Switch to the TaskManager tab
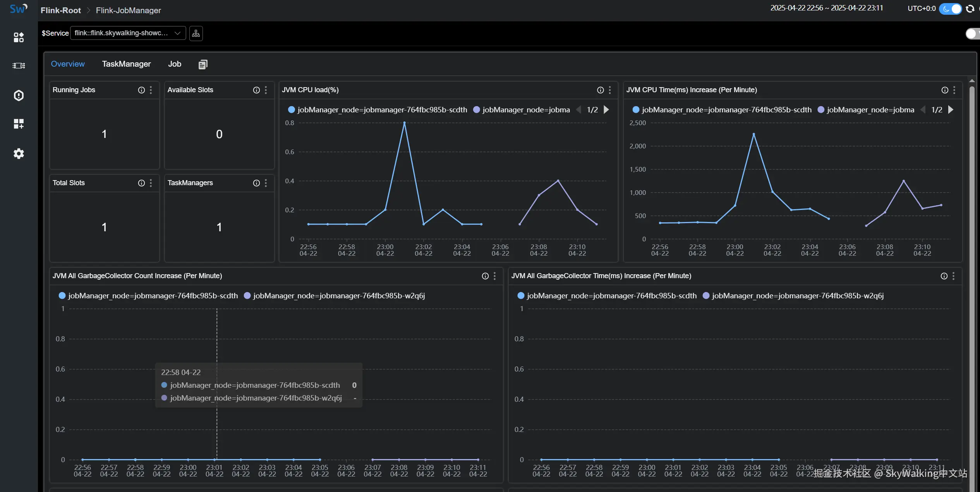The height and width of the screenshot is (492, 980). [x=126, y=64]
